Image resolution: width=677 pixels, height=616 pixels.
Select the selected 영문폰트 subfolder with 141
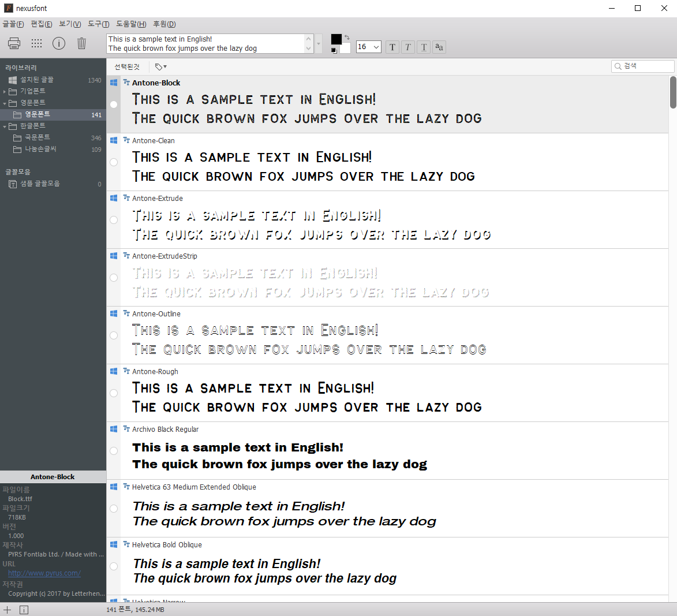click(53, 114)
